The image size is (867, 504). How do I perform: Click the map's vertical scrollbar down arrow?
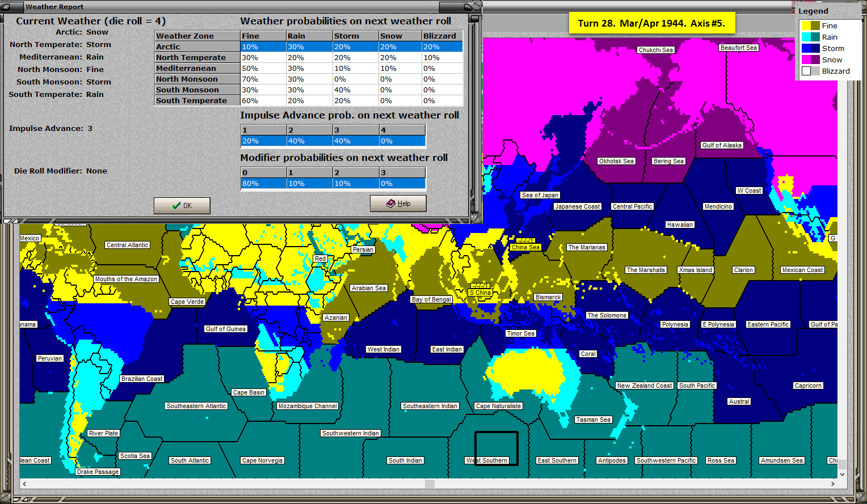842,474
